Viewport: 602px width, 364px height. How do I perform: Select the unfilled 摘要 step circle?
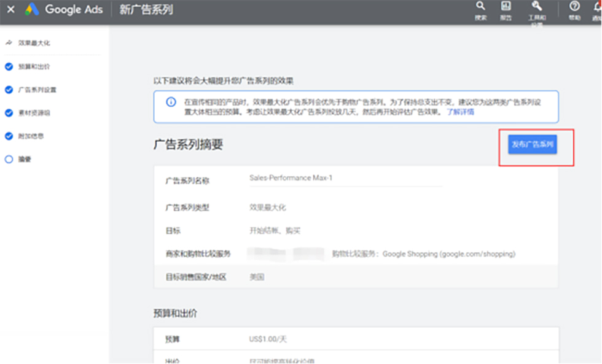point(9,159)
